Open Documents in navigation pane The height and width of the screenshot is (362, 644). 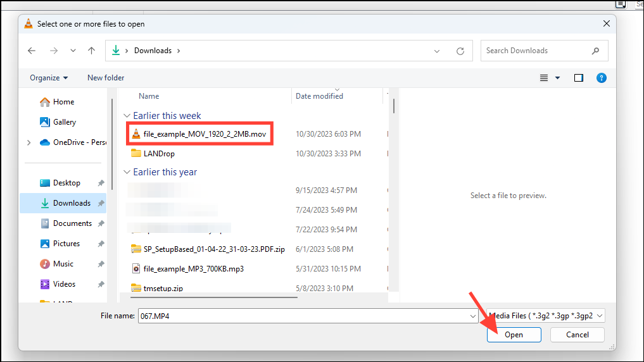tap(66, 223)
